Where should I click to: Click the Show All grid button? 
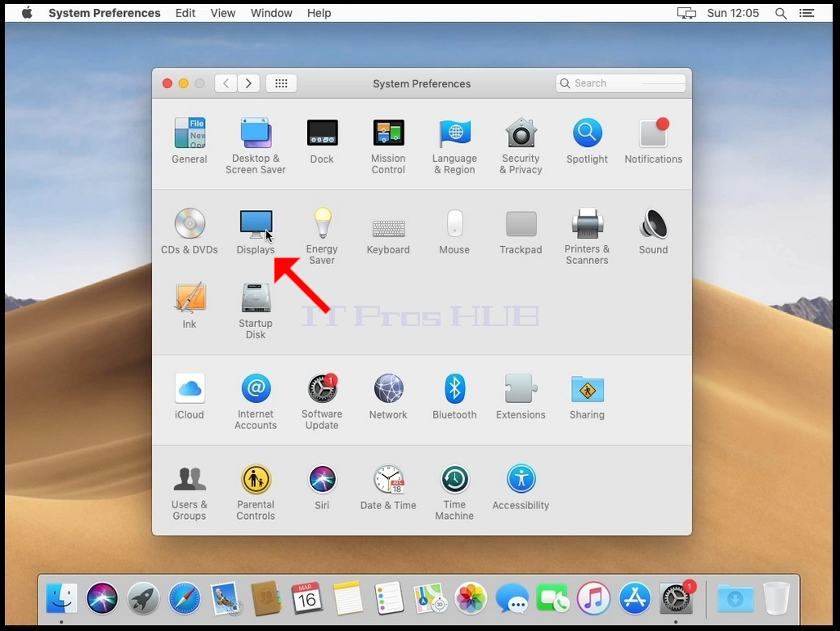click(281, 83)
